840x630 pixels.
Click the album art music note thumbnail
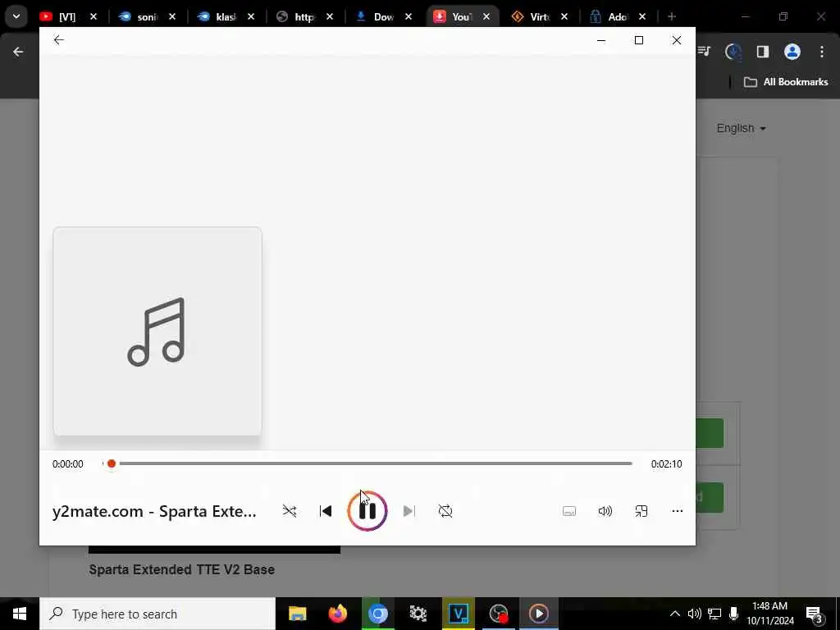coord(157,331)
